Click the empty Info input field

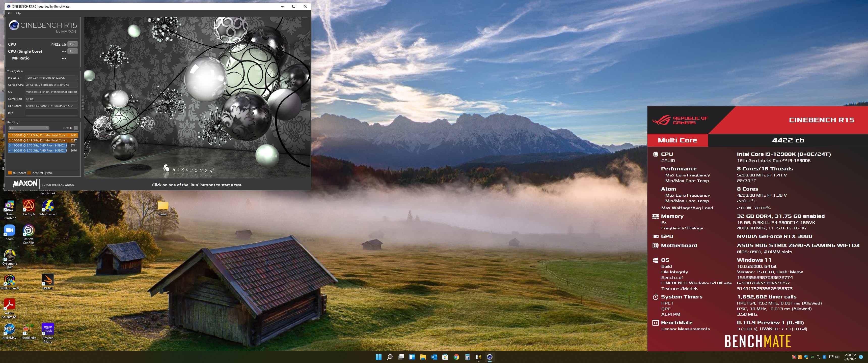tap(51, 113)
